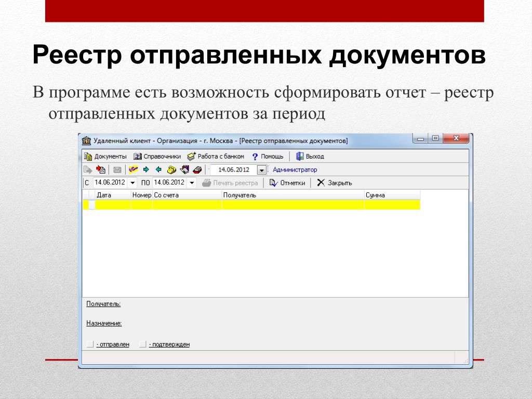Click the Получатель: details label
The width and height of the screenshot is (532, 399).
pyautogui.click(x=103, y=304)
